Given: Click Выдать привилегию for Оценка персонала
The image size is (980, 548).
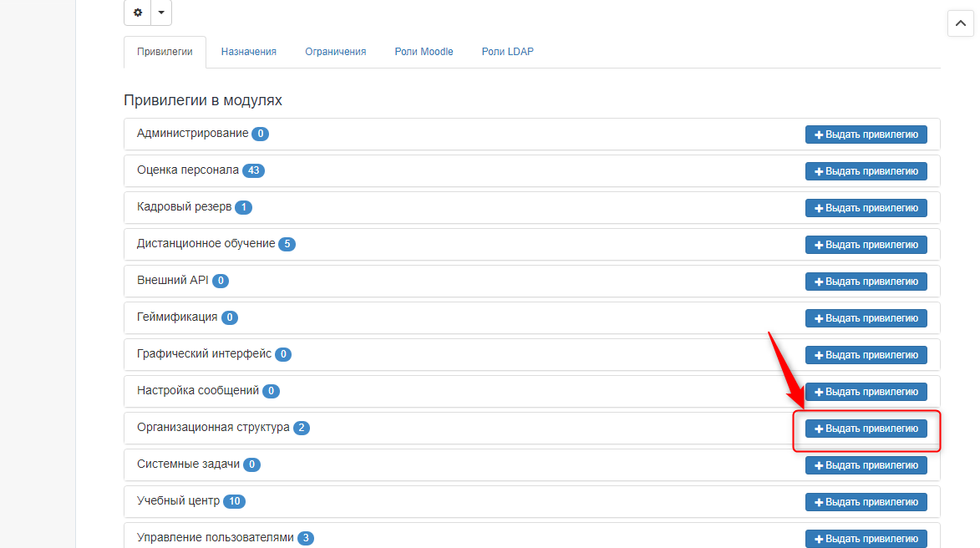Looking at the screenshot, I should click(866, 171).
